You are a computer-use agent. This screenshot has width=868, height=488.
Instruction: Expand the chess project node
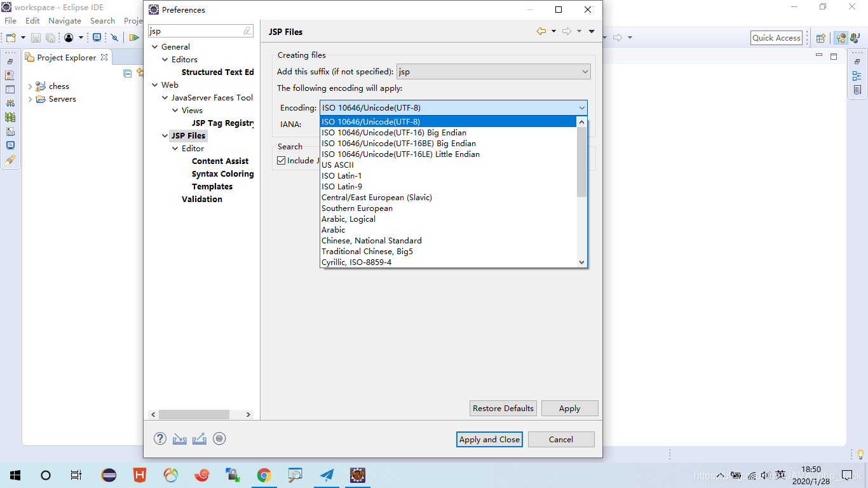pos(30,86)
